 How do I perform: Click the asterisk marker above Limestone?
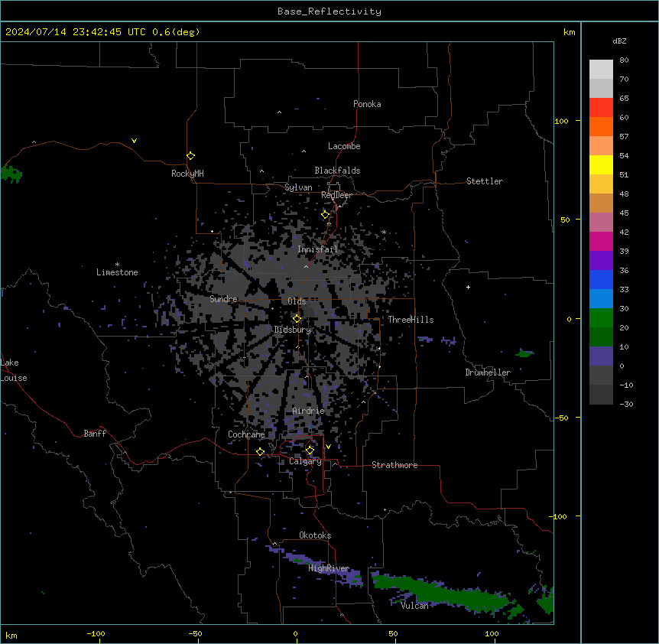(117, 265)
